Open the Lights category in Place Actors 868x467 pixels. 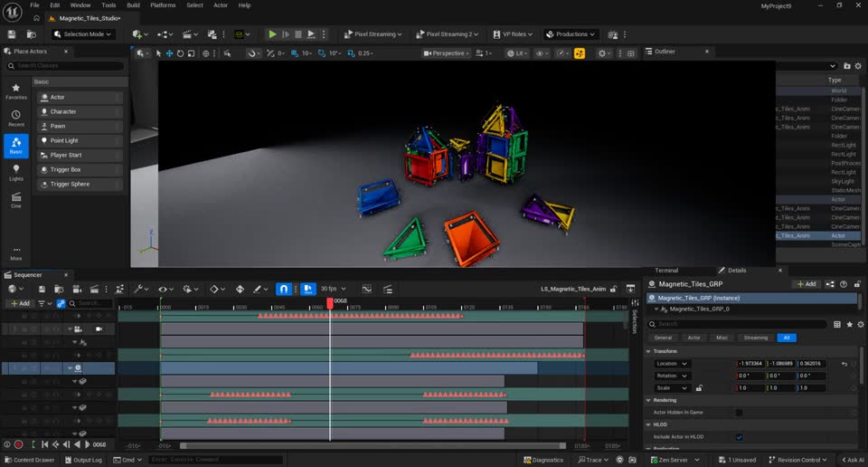click(16, 172)
